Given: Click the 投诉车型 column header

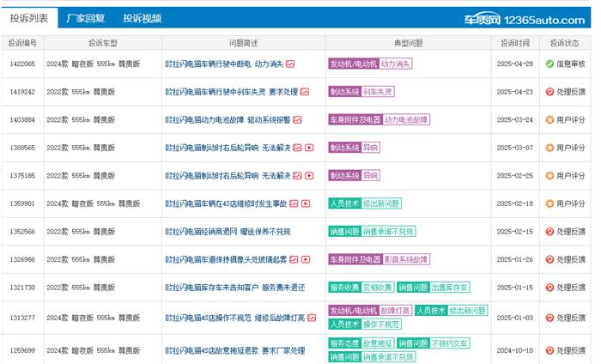Looking at the screenshot, I should pos(103,43).
